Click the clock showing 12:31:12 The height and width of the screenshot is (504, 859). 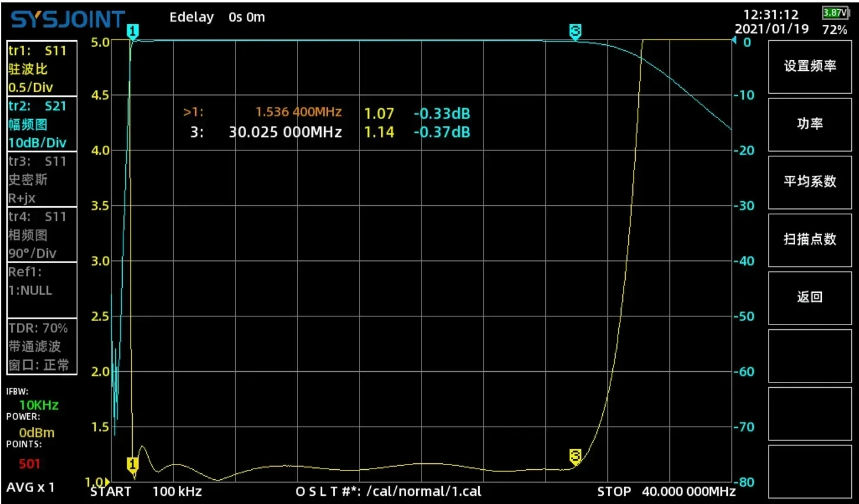pos(770,15)
